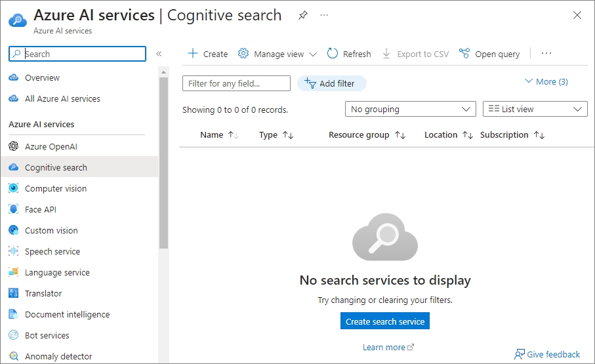
Task: Focus the Filter for any field box
Action: coord(236,83)
